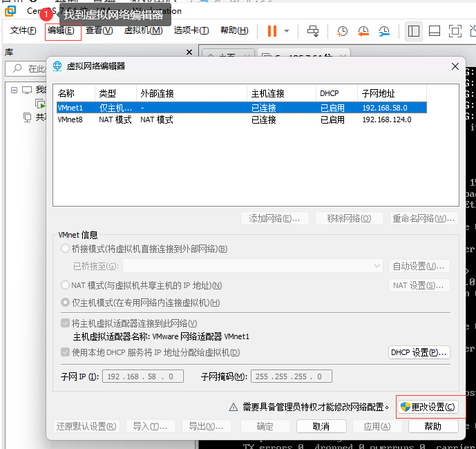Click the 自动设置(U)... button

(419, 266)
